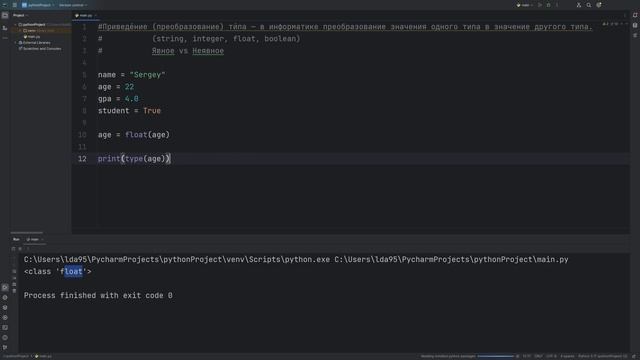Click the background task progress bar in status bar
Image resolution: width=640 pixels, height=360 pixels.
coord(496,356)
